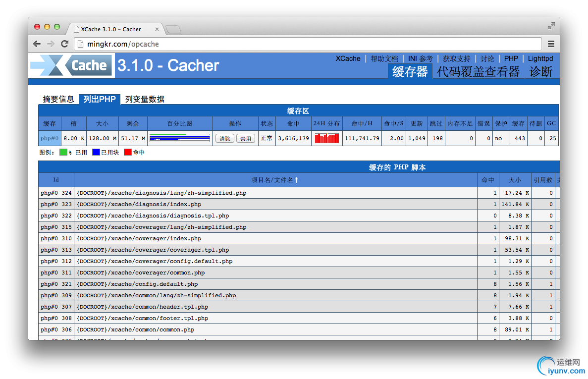Click the address bar showing mingkr.com/opcache
The image size is (588, 379).
point(308,44)
